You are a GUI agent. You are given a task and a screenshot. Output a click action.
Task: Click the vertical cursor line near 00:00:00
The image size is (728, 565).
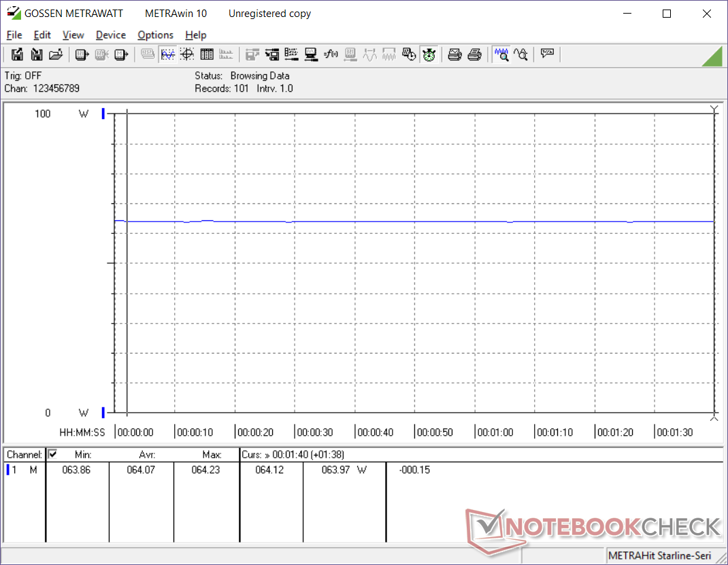[127, 262]
